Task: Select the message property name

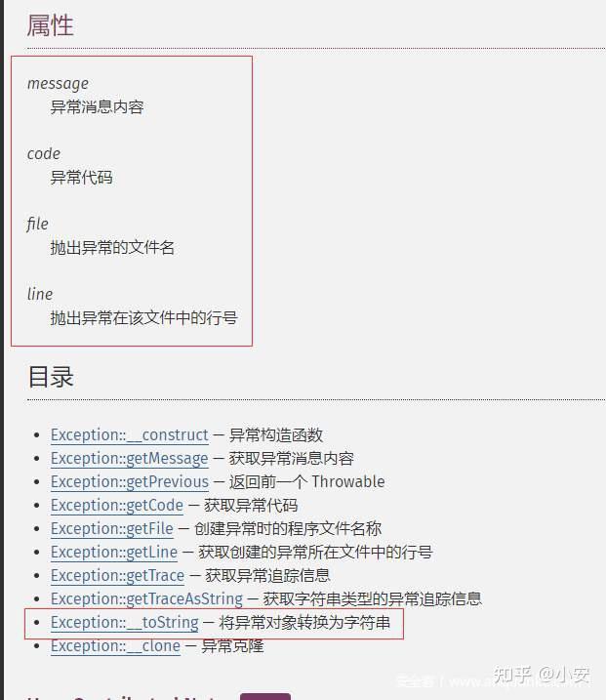Action: pos(58,84)
